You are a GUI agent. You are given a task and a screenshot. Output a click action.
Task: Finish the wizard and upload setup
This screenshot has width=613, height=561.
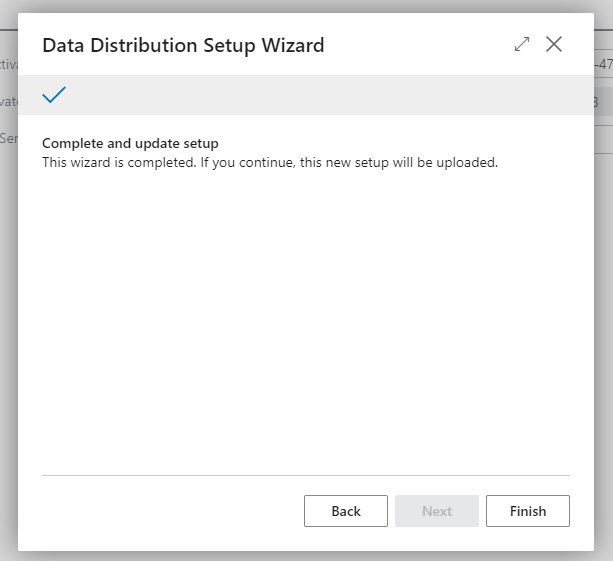tap(527, 511)
